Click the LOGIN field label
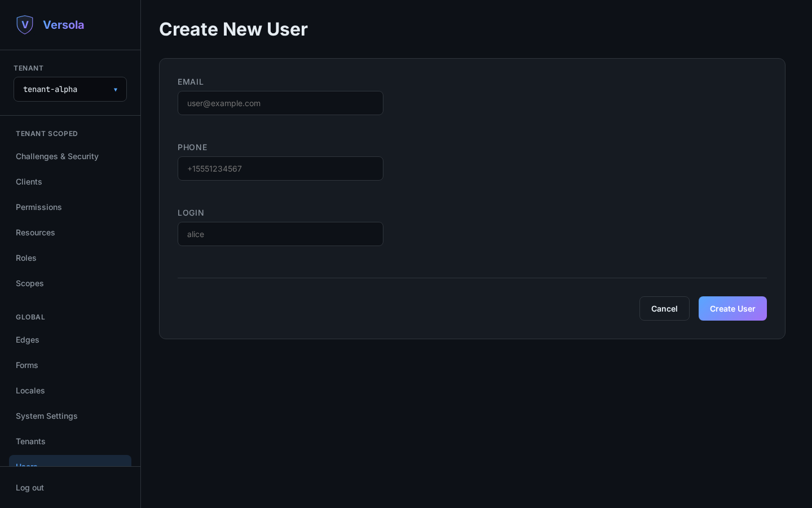The width and height of the screenshot is (812, 508). pos(191,213)
